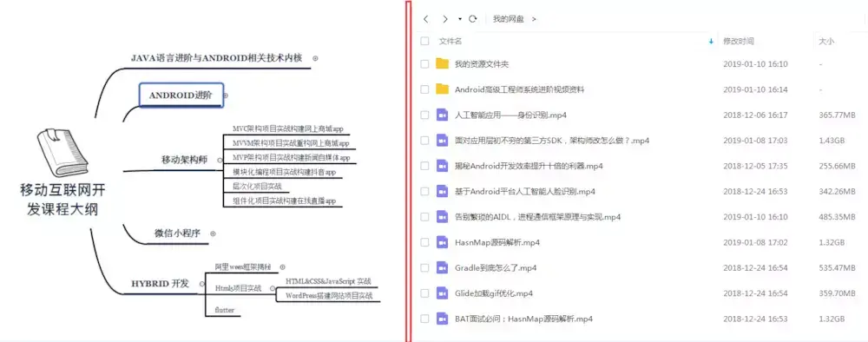
Task: Open the Android高级工程师系统进阶视频资料 folder name
Action: (x=519, y=89)
